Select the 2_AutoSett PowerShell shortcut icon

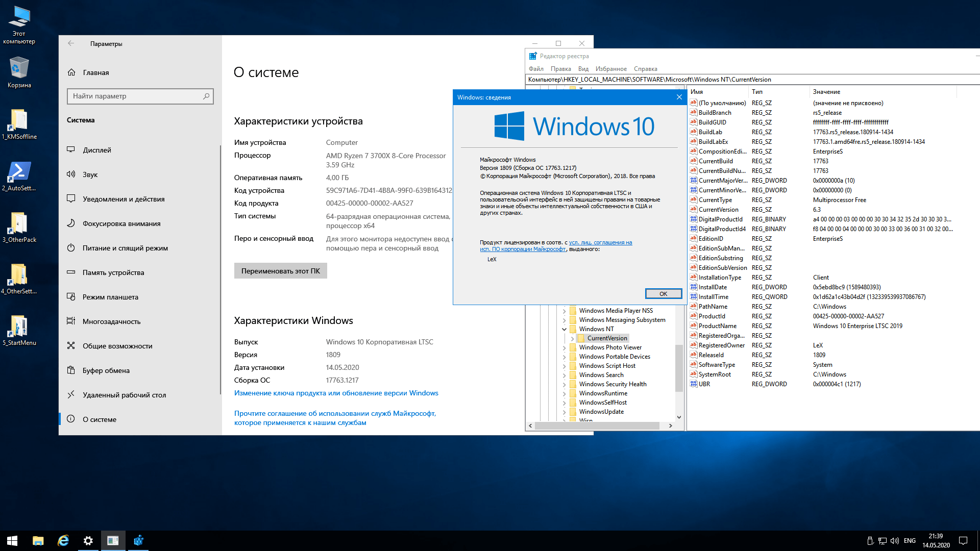[19, 176]
